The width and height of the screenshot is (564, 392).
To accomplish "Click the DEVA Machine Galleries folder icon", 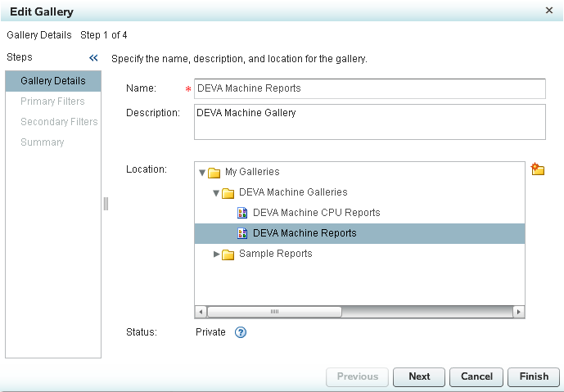I will click(228, 193).
